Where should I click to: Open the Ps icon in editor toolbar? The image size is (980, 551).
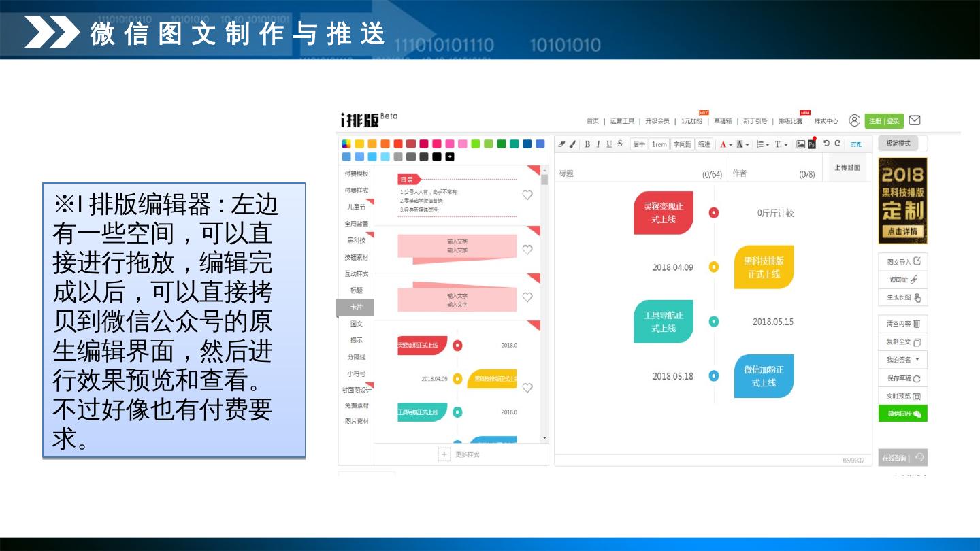(x=812, y=144)
